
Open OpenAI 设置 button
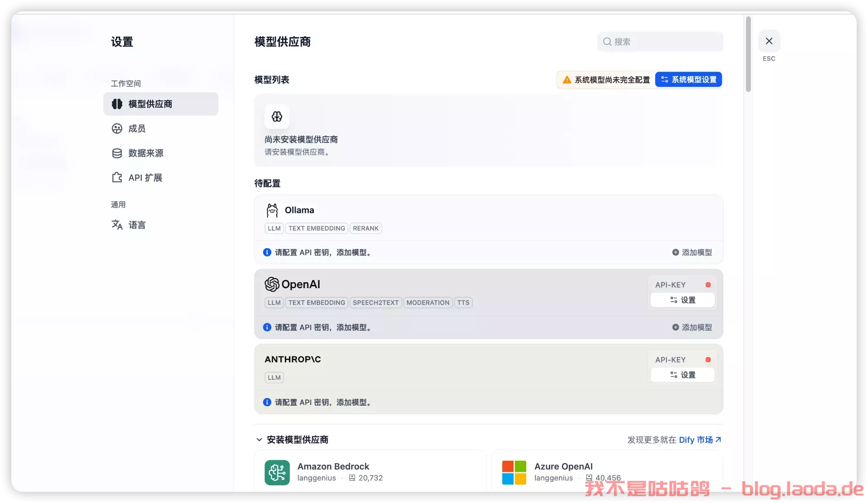[683, 300]
